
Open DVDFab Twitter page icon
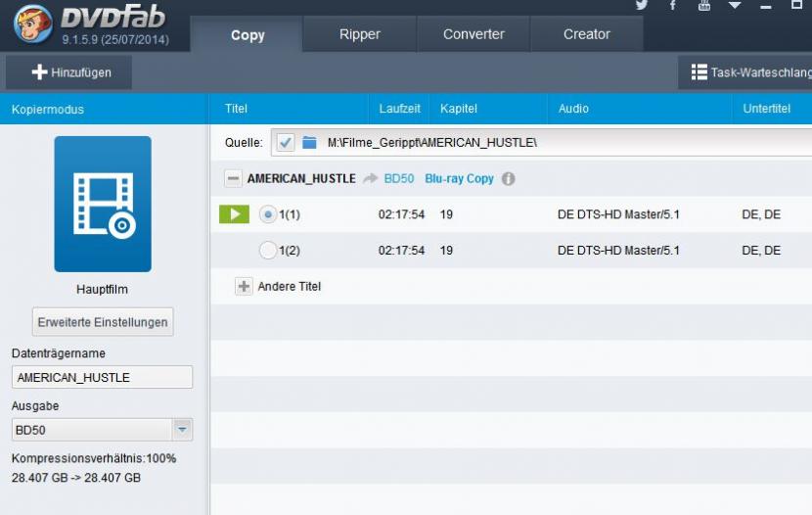click(642, 6)
